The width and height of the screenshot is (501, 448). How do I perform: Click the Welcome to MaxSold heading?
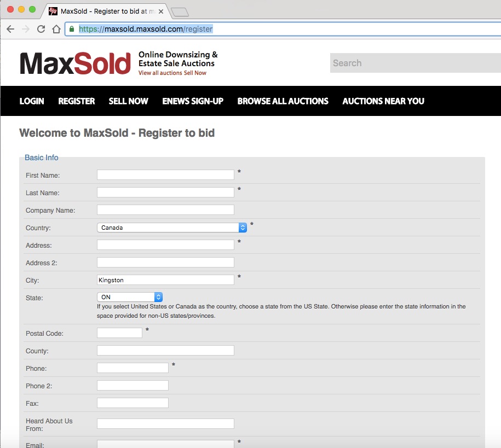coord(117,133)
